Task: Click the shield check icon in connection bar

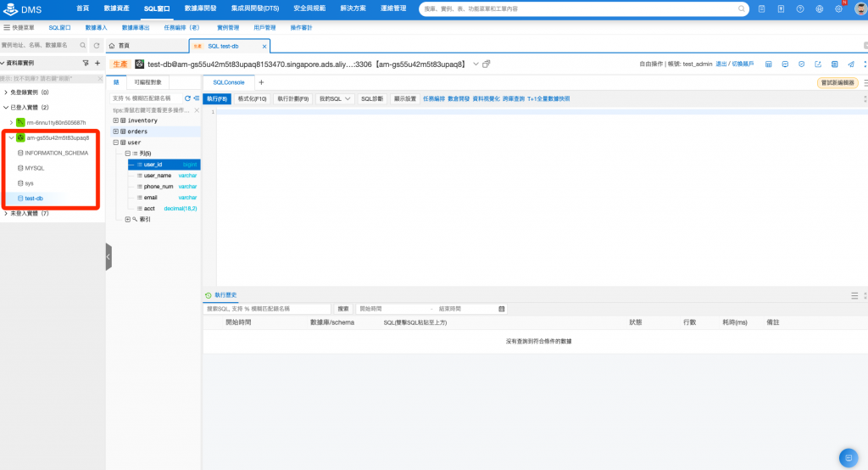Action: point(802,64)
